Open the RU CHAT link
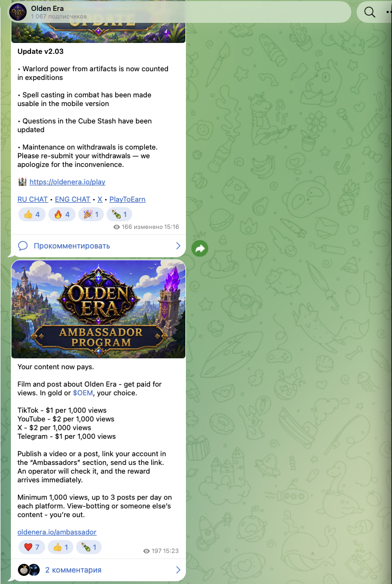This screenshot has width=392, height=584. [33, 199]
